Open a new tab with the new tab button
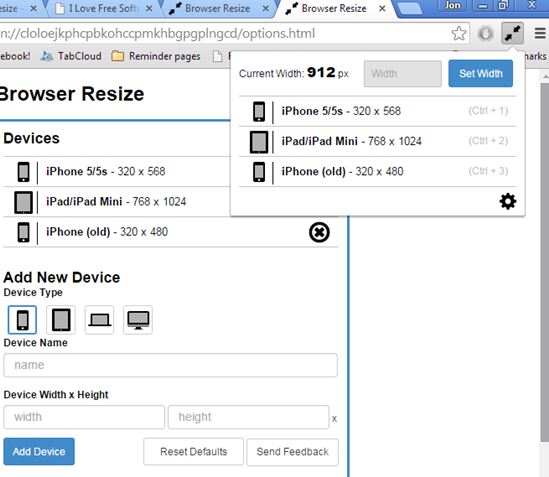 point(410,8)
